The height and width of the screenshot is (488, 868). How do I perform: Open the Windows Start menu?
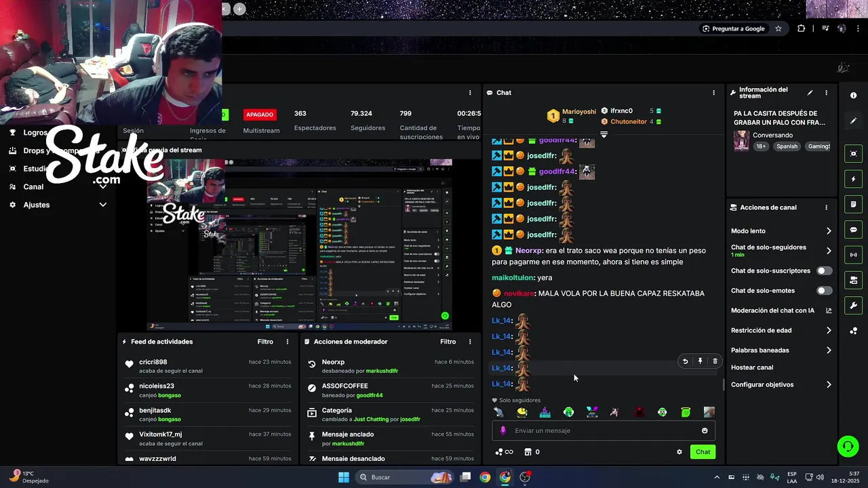(344, 477)
